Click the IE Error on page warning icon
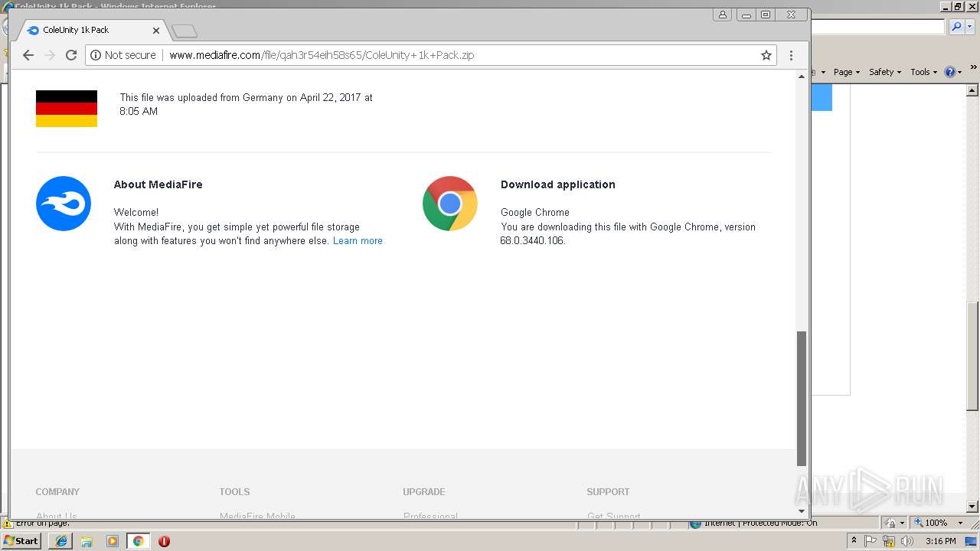 (7, 524)
